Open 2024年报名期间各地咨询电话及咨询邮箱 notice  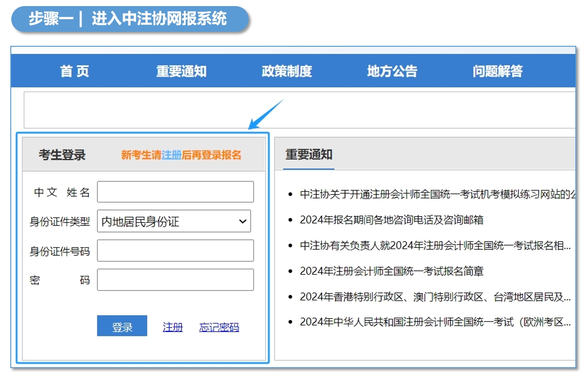[392, 220]
